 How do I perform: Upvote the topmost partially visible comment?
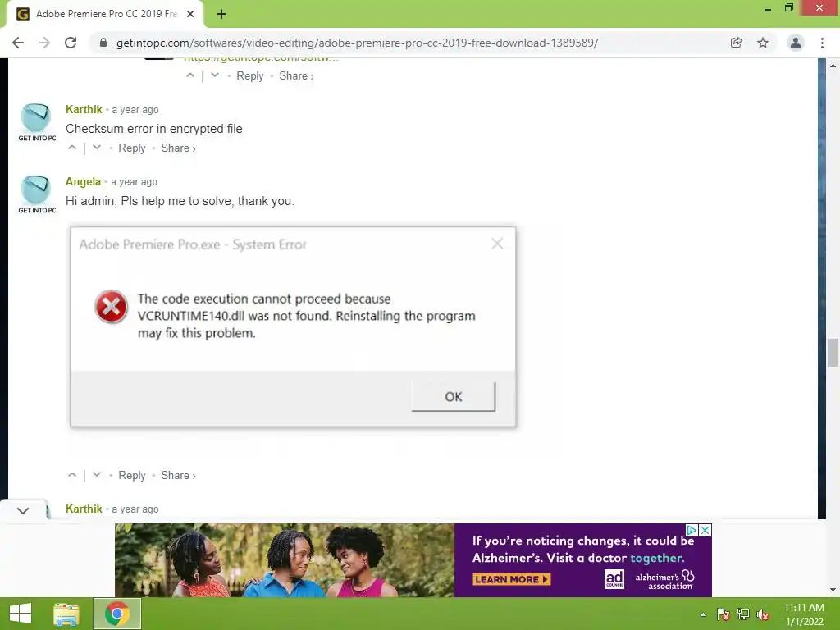coord(190,75)
